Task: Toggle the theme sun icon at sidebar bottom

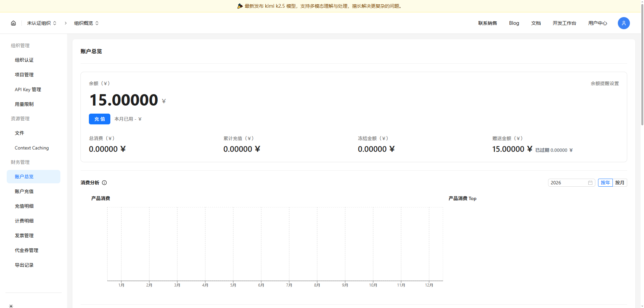Action: [x=11, y=306]
